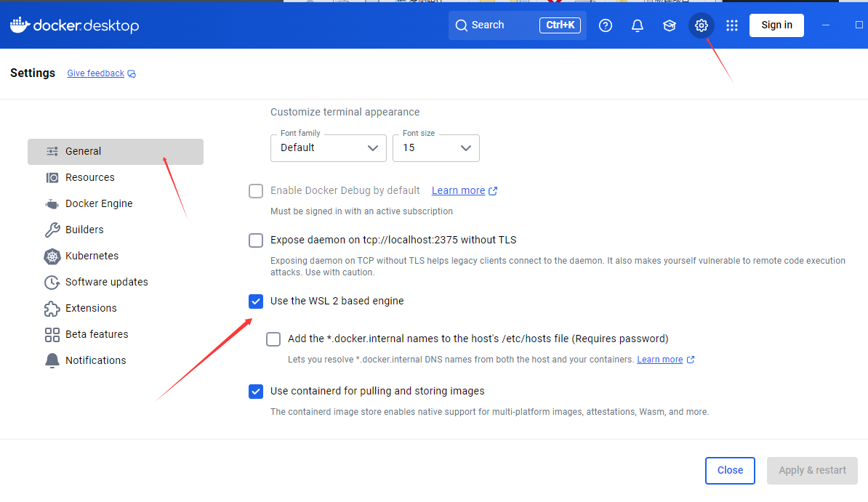Open the Builders settings section
The image size is (868, 502).
[116, 230]
